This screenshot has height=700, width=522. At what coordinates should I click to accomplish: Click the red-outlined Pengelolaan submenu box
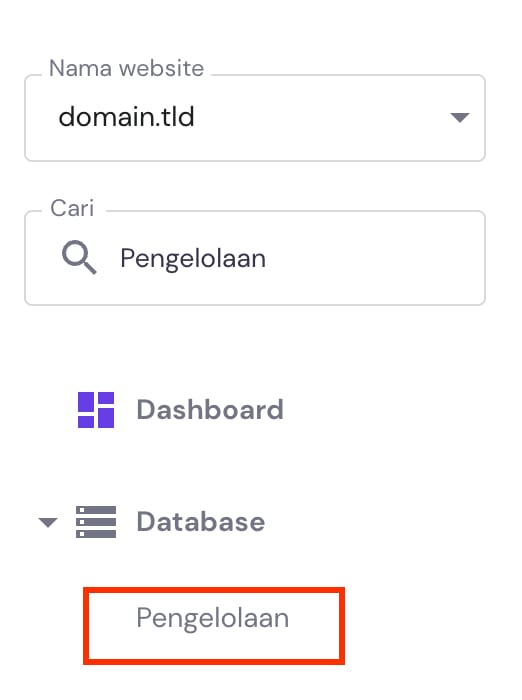(214, 625)
